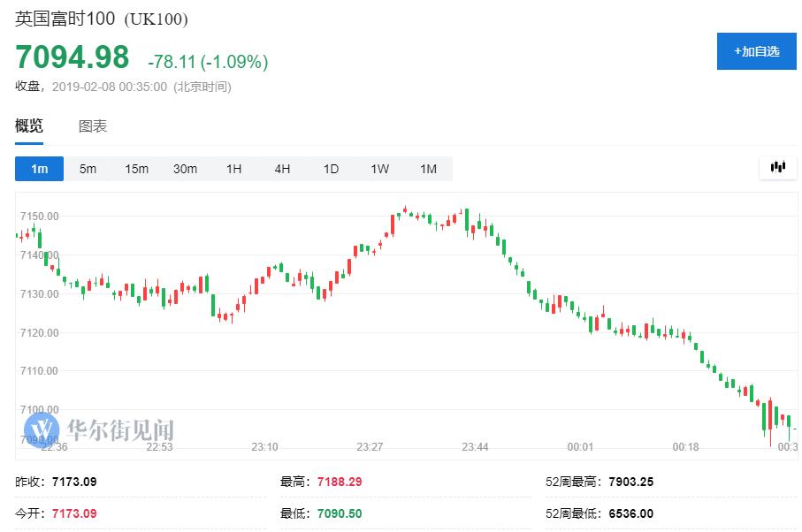Set chart interval to 30m
This screenshot has height=532, width=802.
pyautogui.click(x=185, y=169)
